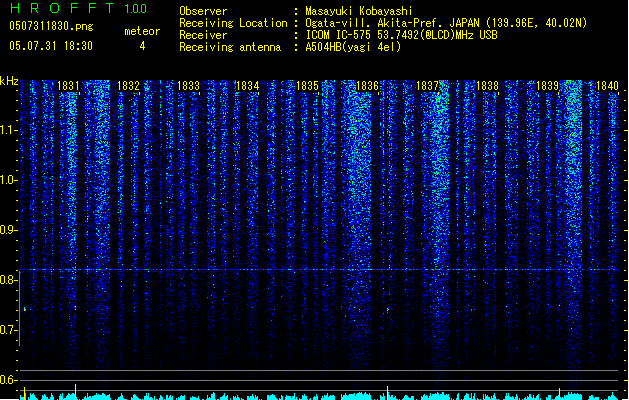Click the 0.9 kHz axis tick label
Image resolution: width=629 pixels, height=400 pixels.
coord(8,230)
